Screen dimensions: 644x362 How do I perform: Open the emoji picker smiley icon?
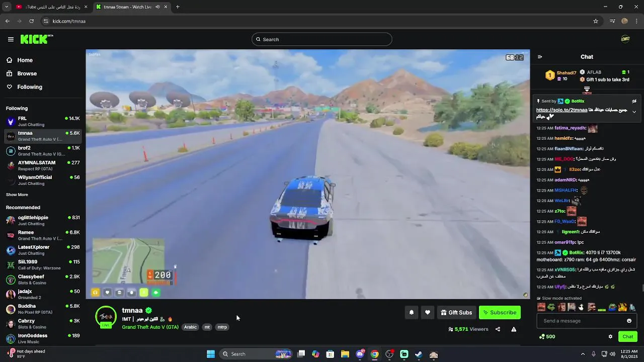[x=629, y=321]
